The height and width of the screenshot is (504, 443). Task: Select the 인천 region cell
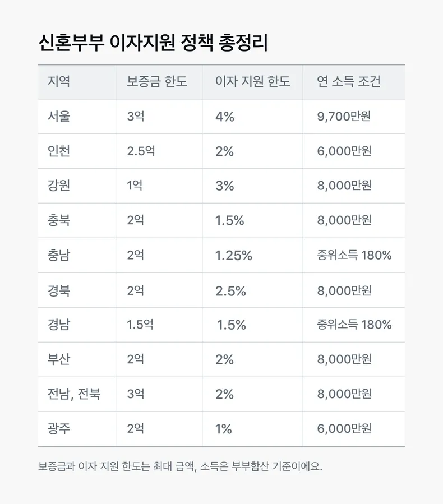(77, 151)
